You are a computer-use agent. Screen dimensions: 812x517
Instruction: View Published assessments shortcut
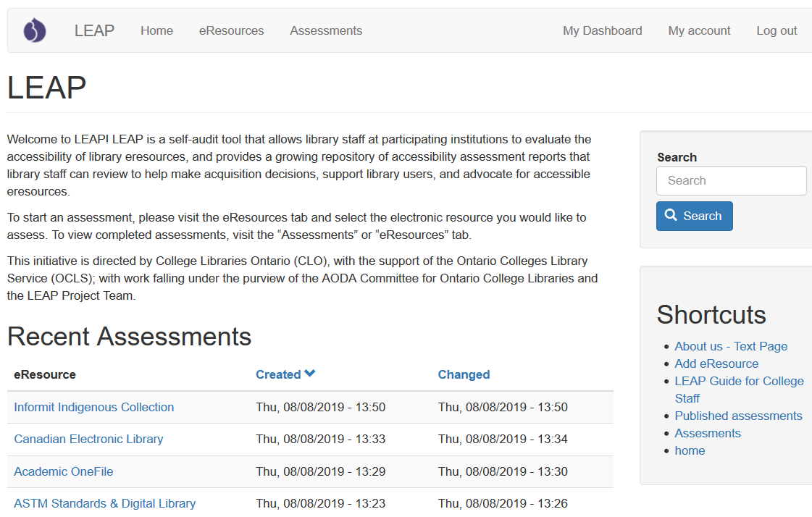738,416
